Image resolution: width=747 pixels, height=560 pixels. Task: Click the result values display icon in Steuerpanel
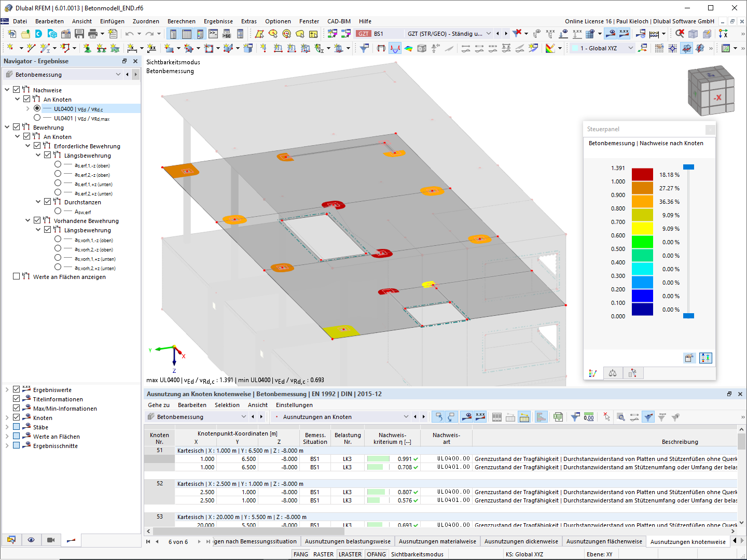593,373
